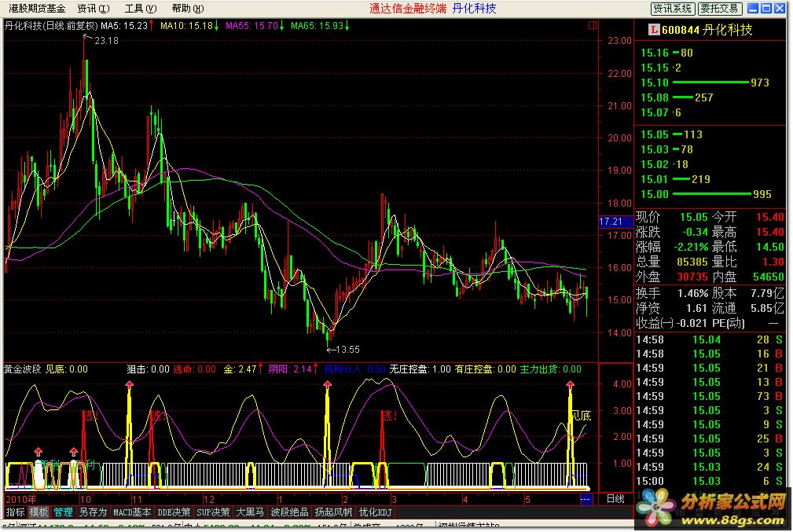Switch to SUP决策 template
This screenshot has width=793, height=532.
213,512
